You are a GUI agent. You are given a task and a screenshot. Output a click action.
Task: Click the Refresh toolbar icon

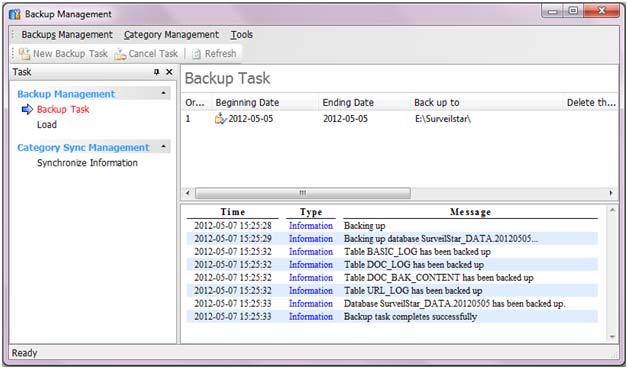196,54
